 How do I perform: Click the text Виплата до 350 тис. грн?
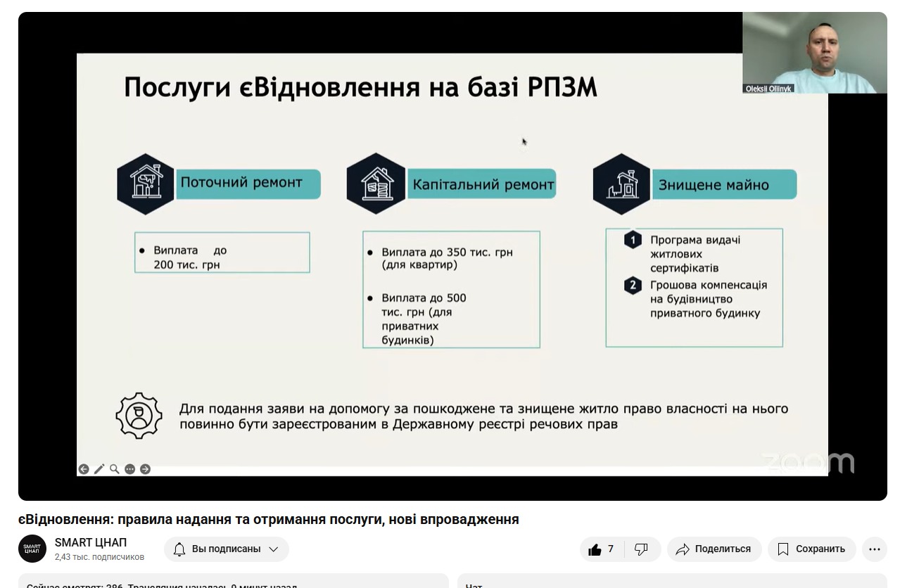[x=448, y=259]
